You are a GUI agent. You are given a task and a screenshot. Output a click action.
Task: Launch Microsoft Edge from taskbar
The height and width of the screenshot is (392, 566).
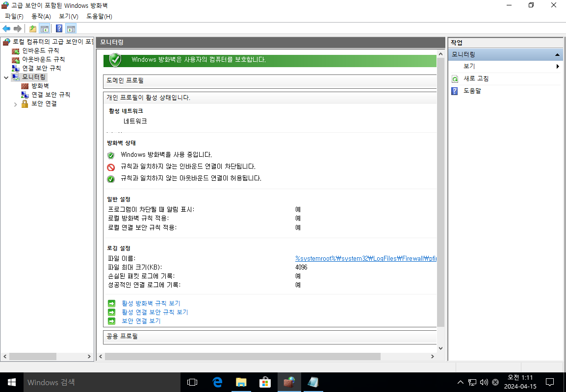(x=217, y=382)
